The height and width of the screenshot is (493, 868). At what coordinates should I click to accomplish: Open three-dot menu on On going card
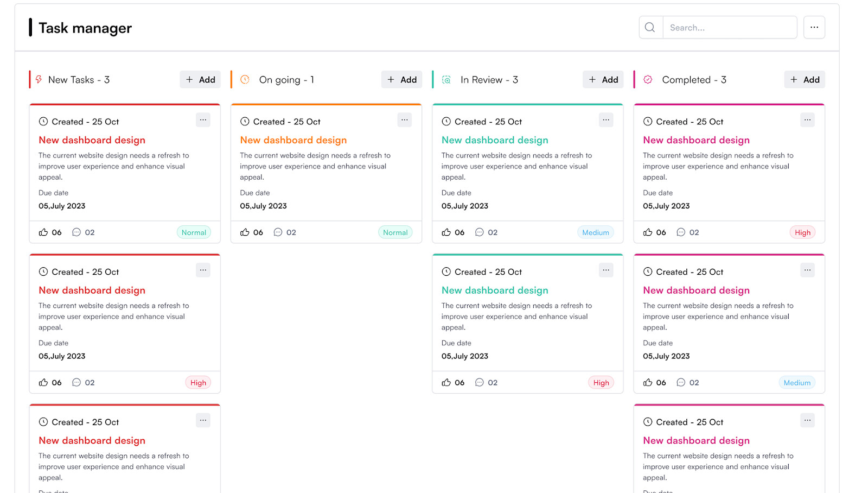pos(405,120)
